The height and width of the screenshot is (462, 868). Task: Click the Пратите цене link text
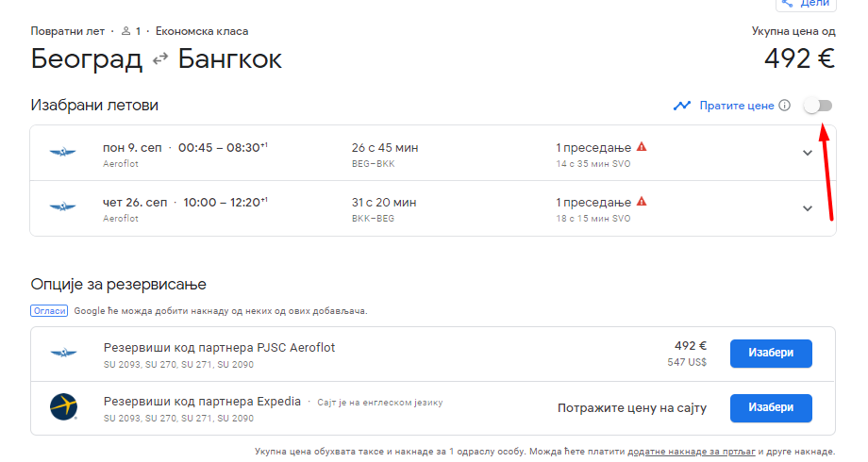coord(737,106)
